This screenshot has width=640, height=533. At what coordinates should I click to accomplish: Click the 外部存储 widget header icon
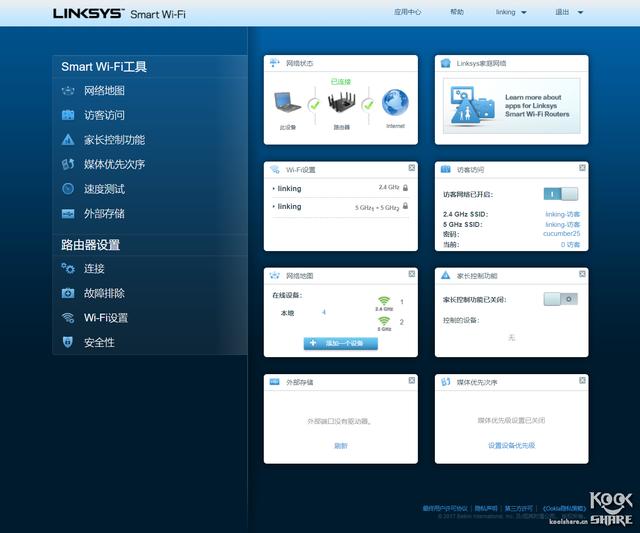[x=274, y=382]
